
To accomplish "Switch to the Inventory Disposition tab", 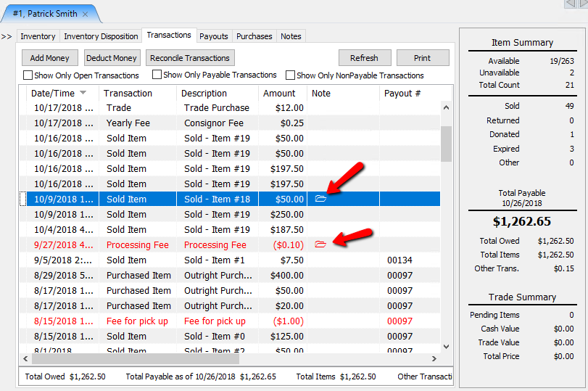I will click(x=101, y=36).
